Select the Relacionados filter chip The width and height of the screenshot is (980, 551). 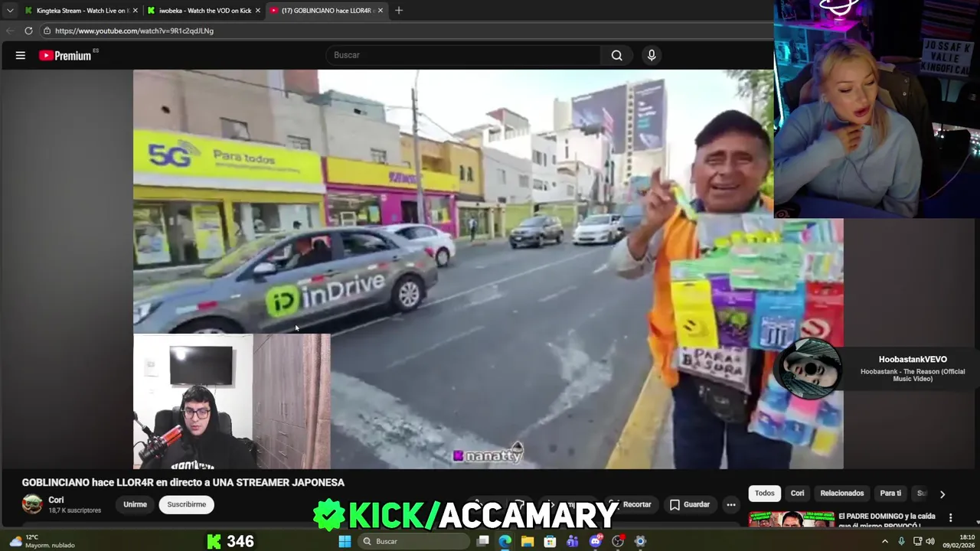tap(842, 494)
